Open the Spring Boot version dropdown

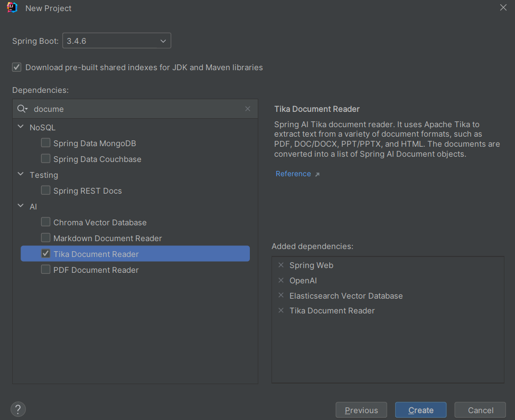[x=117, y=41]
